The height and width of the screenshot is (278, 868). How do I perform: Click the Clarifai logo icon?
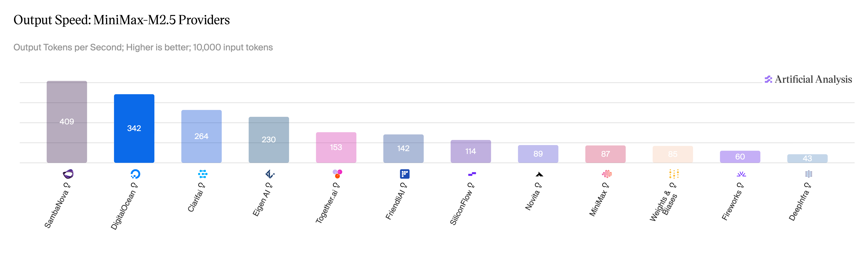click(x=203, y=174)
